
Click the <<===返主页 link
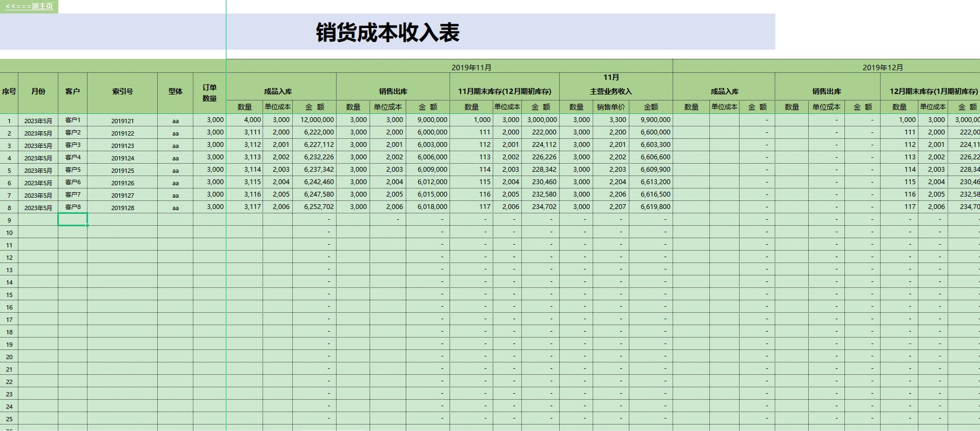tap(29, 6)
